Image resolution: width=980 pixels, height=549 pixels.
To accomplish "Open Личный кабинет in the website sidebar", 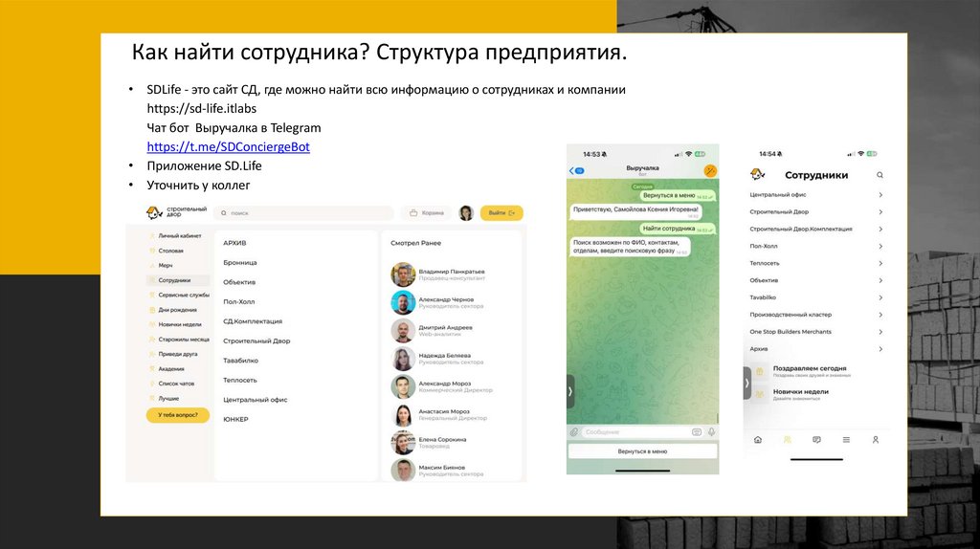I will (x=179, y=236).
